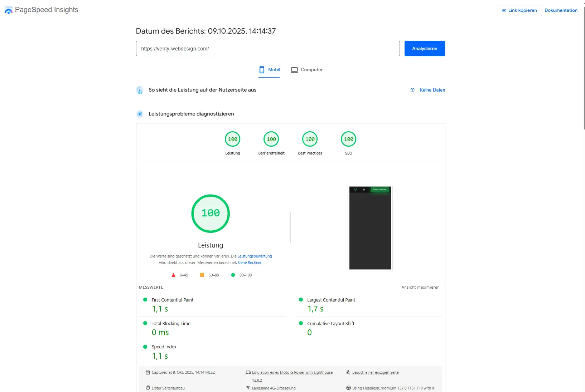
Task: Click the field data icon beside Nutzerseite heading
Action: (x=140, y=90)
